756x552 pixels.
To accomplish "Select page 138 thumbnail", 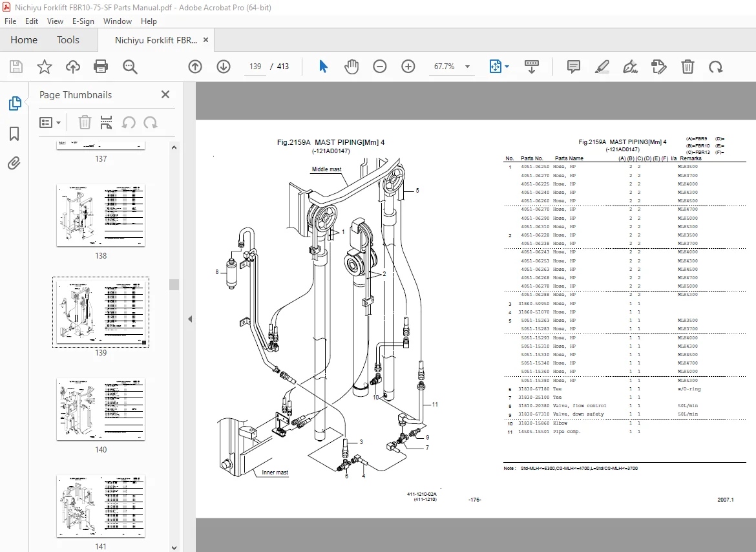I will [101, 215].
